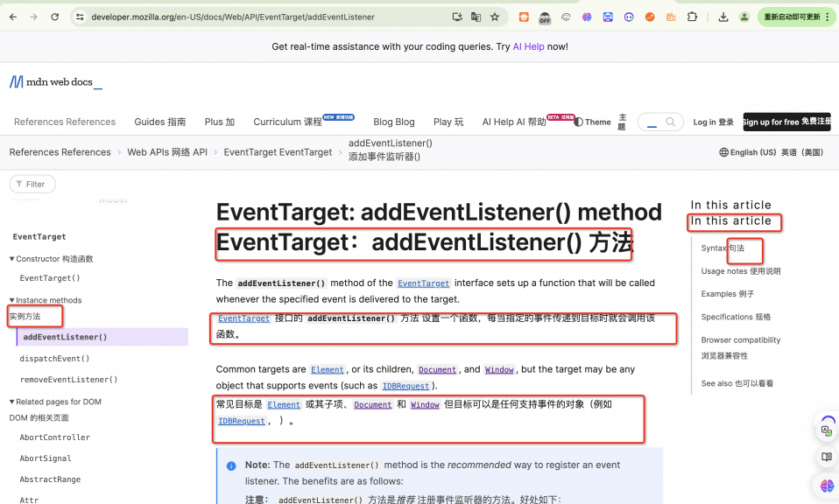Follow the AI Help link in the banner
The height and width of the screenshot is (504, 839).
coord(528,46)
